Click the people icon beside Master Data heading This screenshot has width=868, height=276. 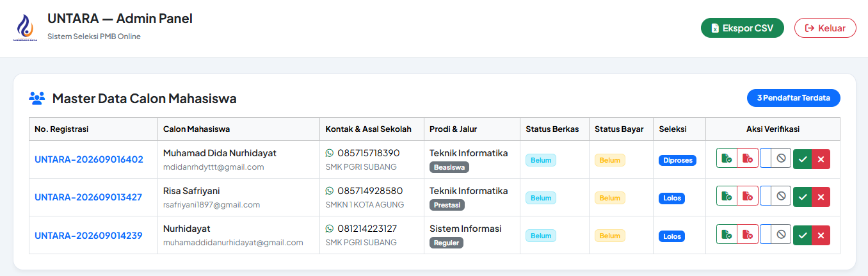(36, 99)
